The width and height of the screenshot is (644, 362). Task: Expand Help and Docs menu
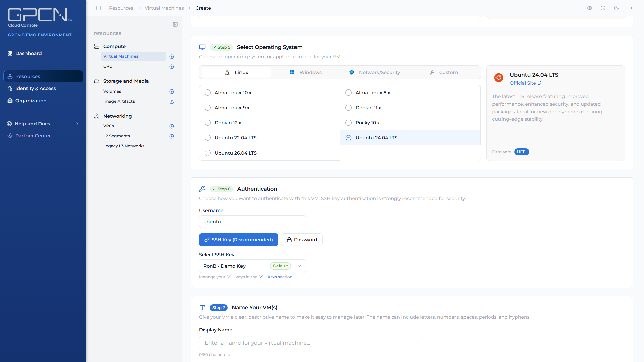click(43, 124)
